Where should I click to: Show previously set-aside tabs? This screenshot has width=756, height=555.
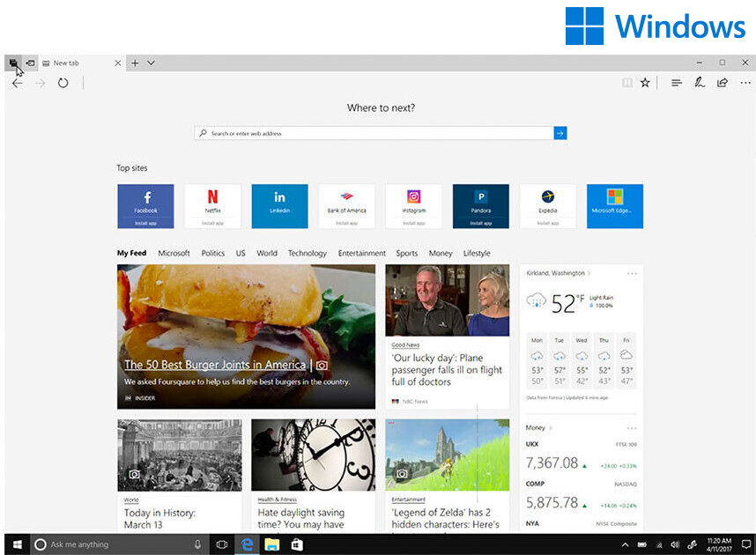tap(29, 63)
